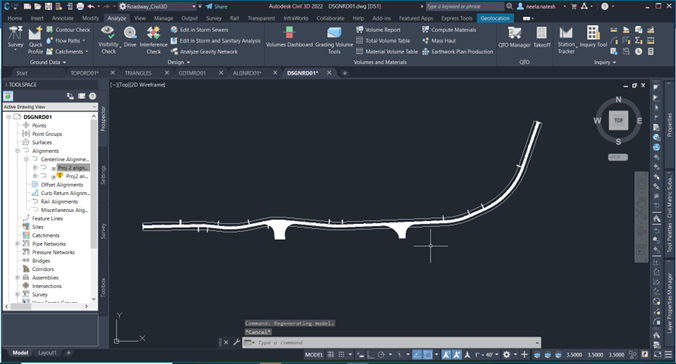Viewport: 676px width, 364px height.
Task: Open the QTO Manager
Action: click(x=514, y=37)
